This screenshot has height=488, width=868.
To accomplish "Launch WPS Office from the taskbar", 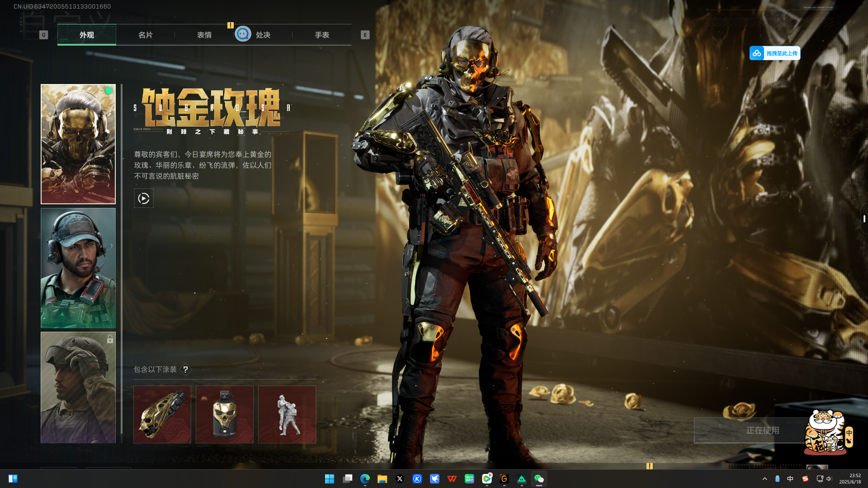I will point(452,479).
